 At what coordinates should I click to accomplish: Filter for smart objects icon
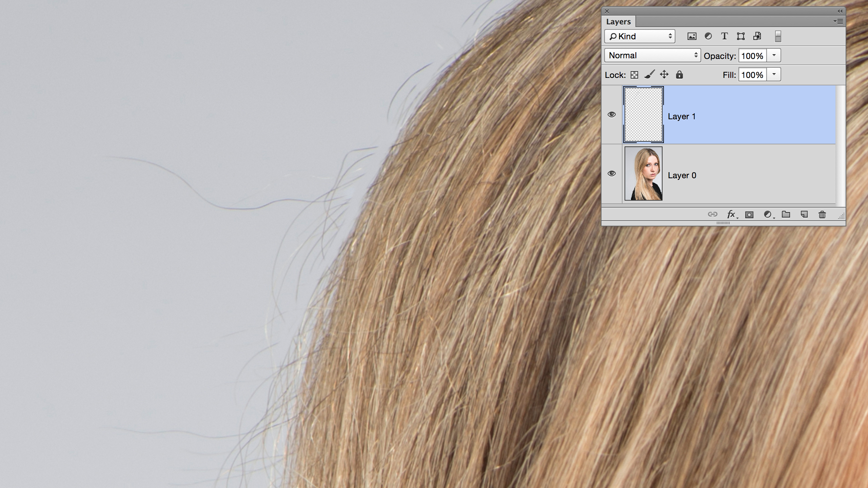pyautogui.click(x=757, y=36)
